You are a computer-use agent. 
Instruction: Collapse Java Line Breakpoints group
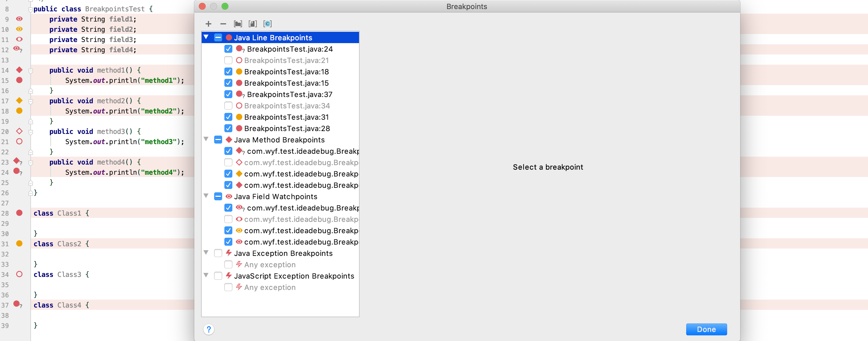[x=206, y=37]
